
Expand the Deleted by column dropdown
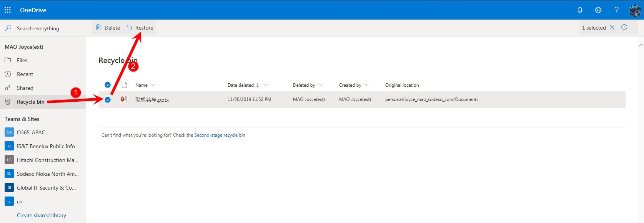321,85
